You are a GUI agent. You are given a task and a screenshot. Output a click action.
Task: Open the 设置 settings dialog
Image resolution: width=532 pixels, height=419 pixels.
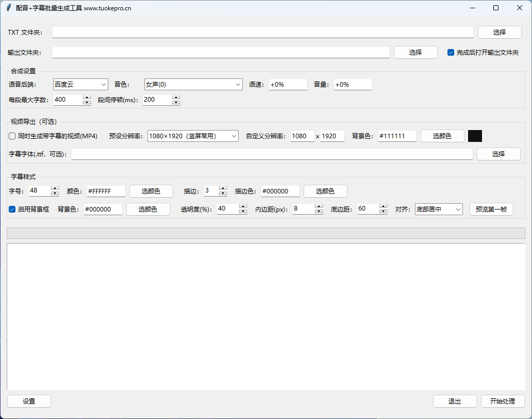(x=29, y=401)
